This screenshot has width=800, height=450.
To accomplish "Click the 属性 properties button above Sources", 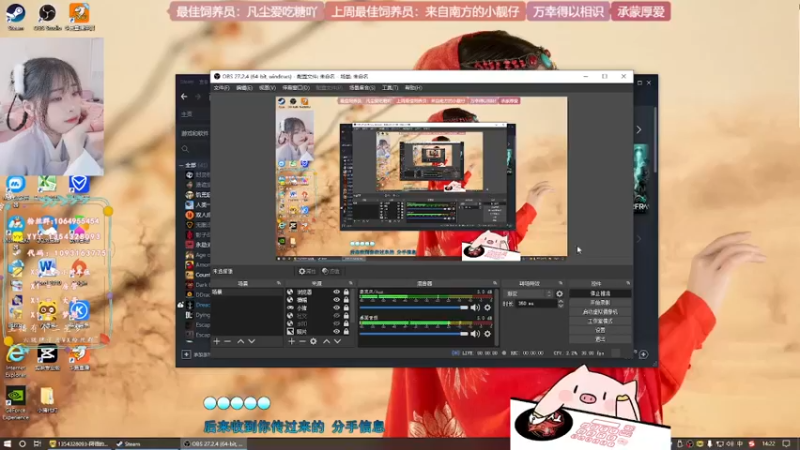I will coord(307,271).
